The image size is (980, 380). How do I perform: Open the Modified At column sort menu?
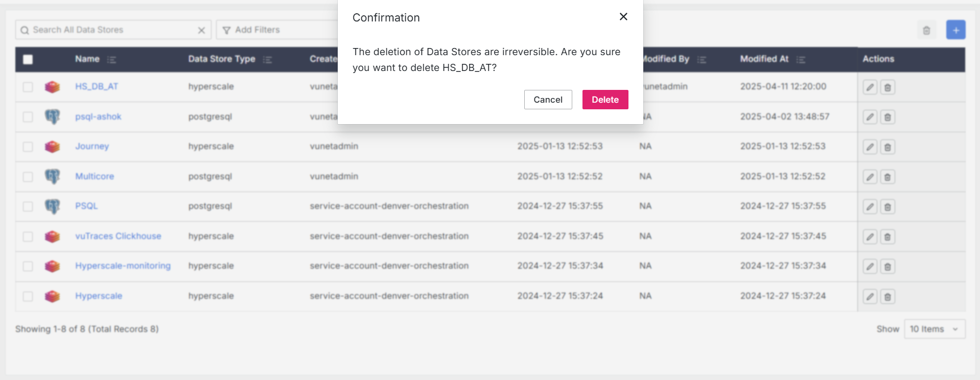801,60
